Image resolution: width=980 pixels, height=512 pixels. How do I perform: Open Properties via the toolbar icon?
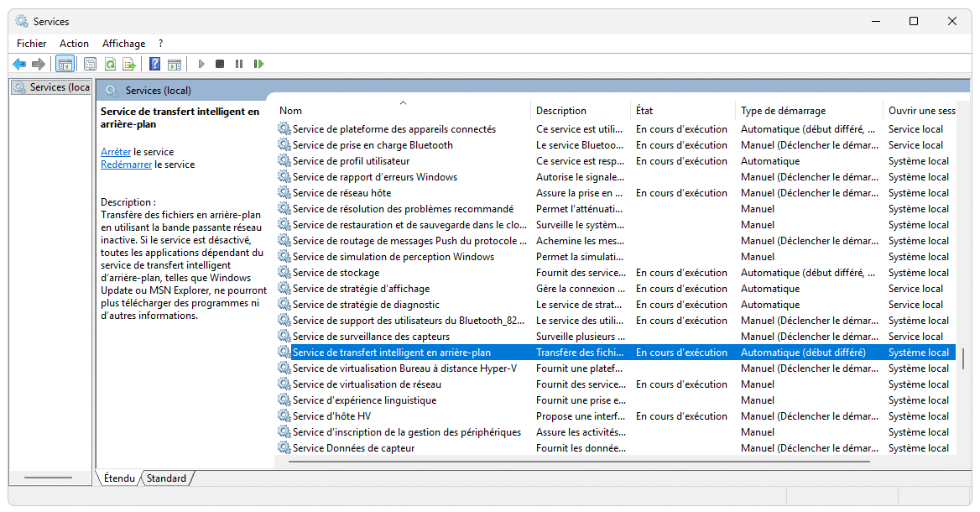[x=90, y=64]
